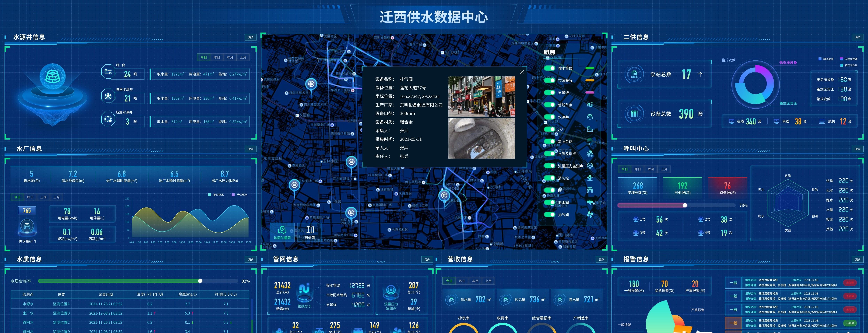Click the 水源井 legend well icon
This screenshot has height=333, width=868.
[590, 117]
